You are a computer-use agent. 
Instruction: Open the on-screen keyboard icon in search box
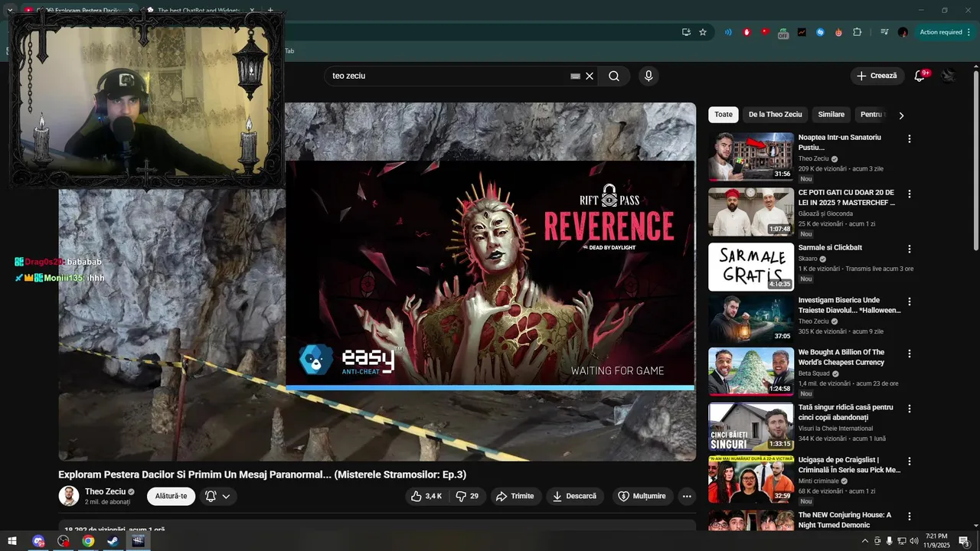575,76
